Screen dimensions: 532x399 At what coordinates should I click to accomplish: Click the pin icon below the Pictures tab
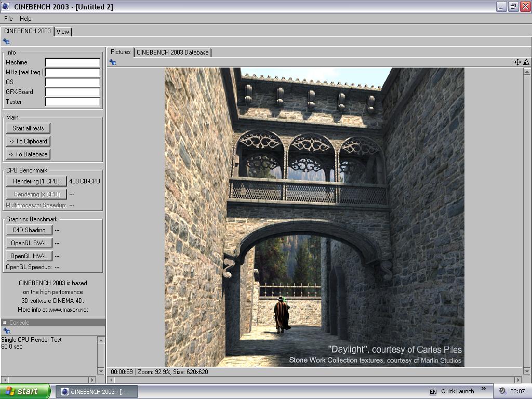pyautogui.click(x=113, y=62)
